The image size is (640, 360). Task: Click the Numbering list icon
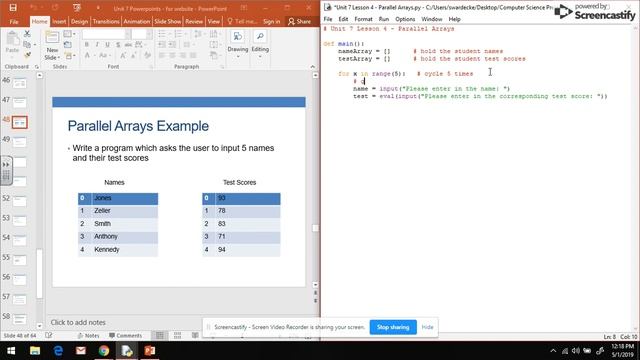point(178,34)
